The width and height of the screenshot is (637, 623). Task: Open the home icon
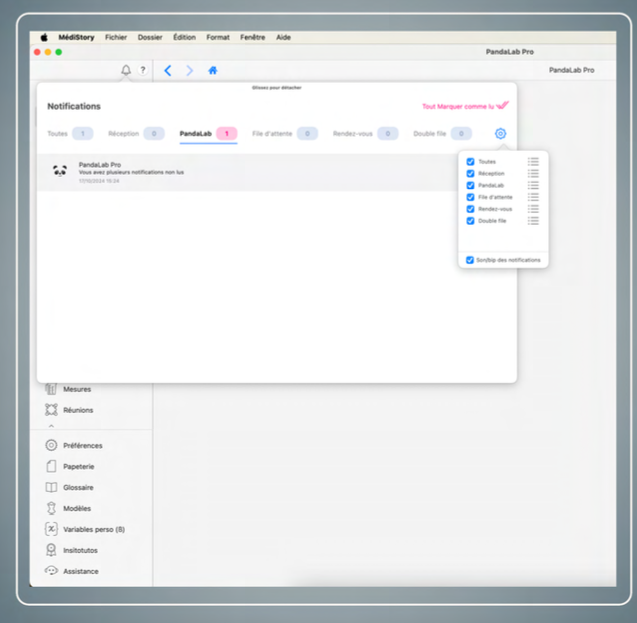tap(212, 71)
